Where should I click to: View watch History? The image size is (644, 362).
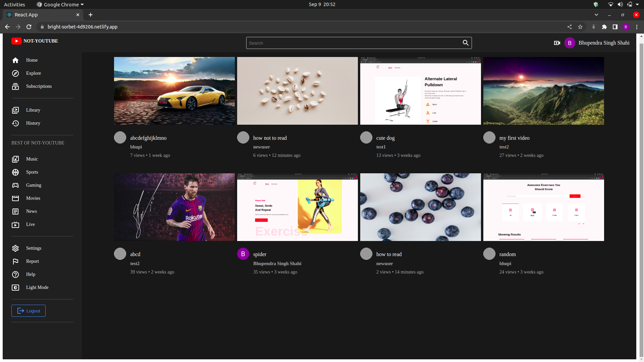[x=15, y=123]
